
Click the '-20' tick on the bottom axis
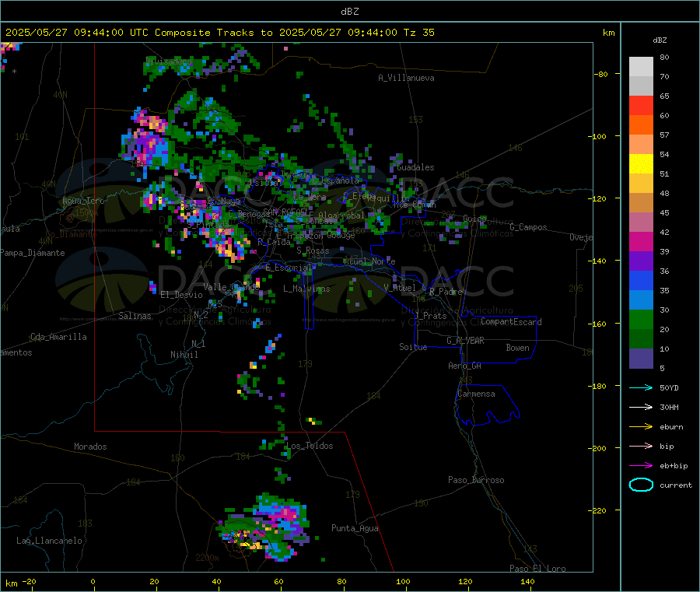(30, 581)
